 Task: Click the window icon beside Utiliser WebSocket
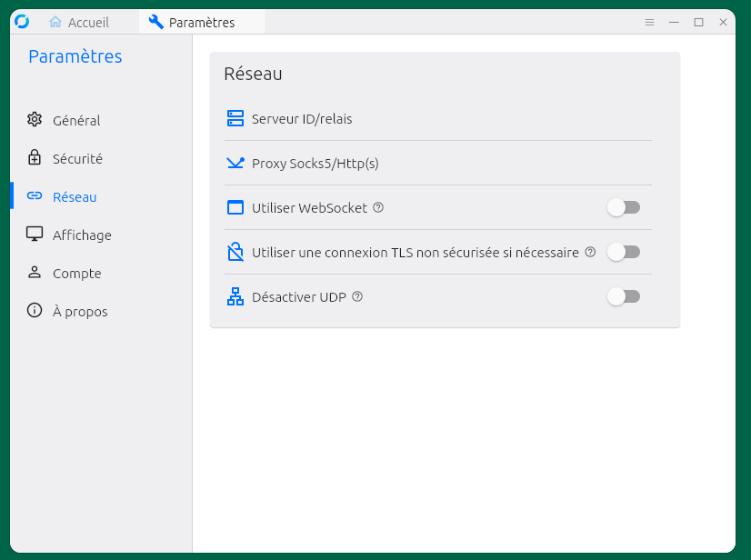coord(235,207)
